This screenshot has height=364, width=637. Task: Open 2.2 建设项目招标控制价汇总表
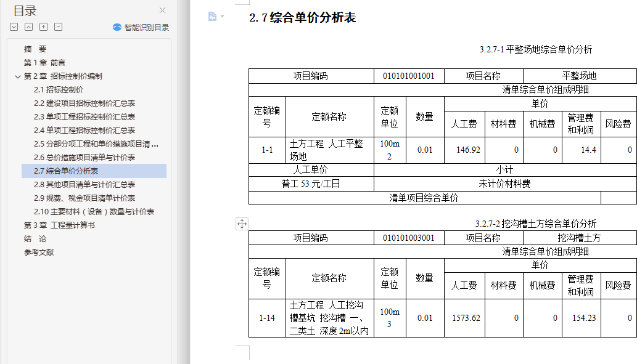click(84, 103)
